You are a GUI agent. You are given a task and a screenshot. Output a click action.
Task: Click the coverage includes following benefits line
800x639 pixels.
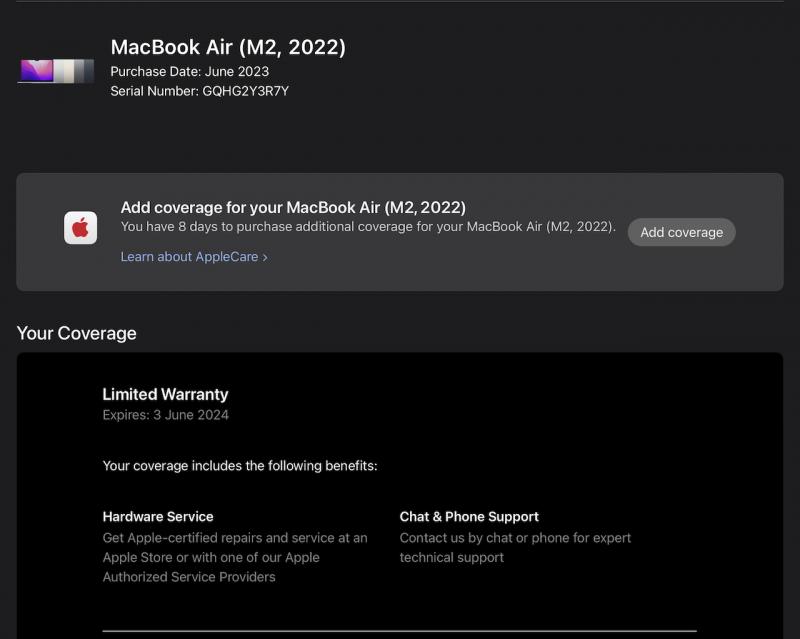[x=240, y=466]
